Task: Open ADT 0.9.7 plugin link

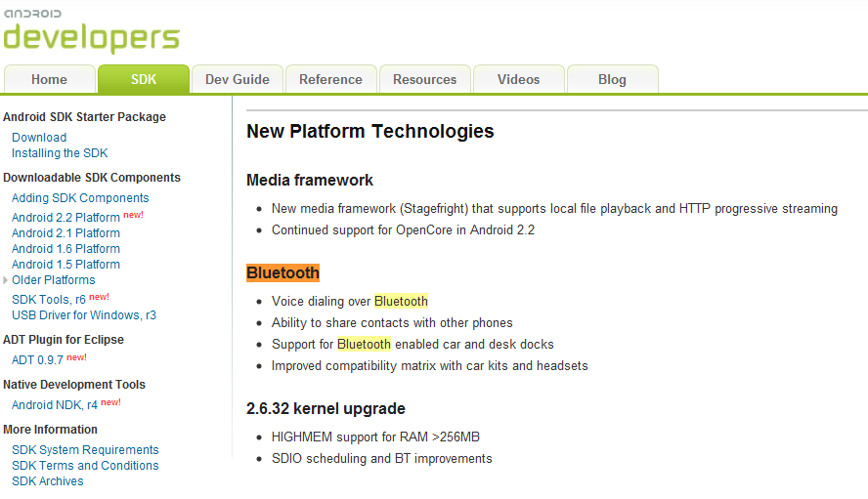Action: point(37,360)
